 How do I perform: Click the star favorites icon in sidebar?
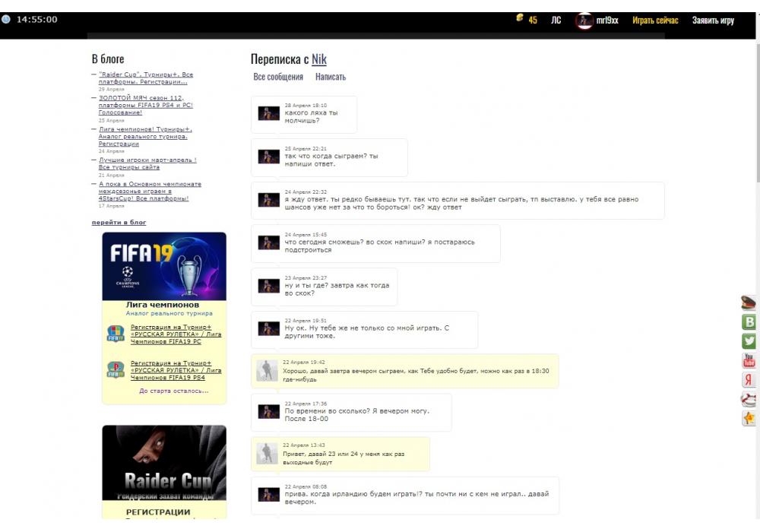point(749,418)
